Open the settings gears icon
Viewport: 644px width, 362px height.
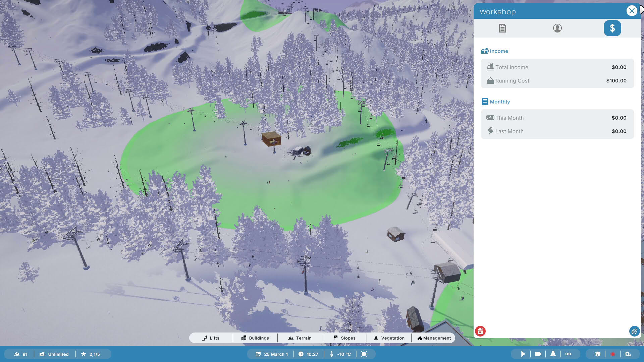pyautogui.click(x=628, y=354)
